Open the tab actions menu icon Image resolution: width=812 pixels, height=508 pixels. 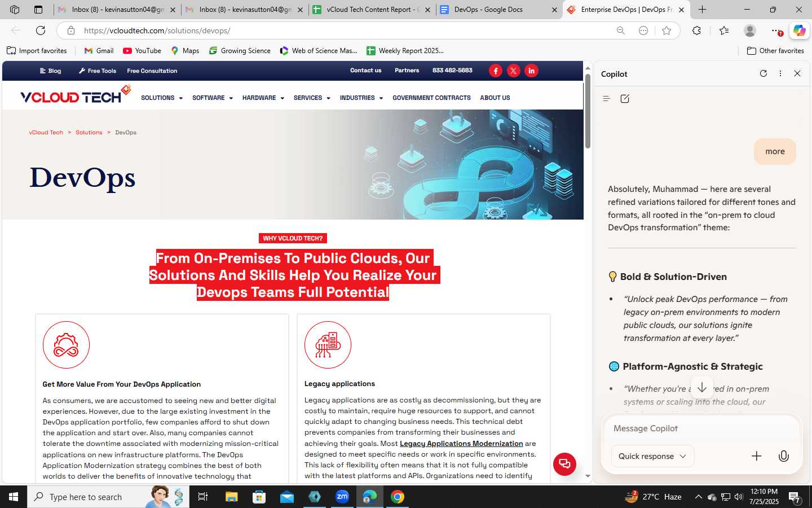pyautogui.click(x=38, y=10)
